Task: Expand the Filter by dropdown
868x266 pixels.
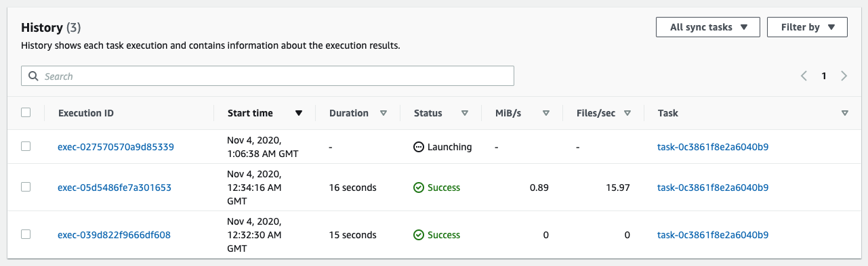Action: 807,28
